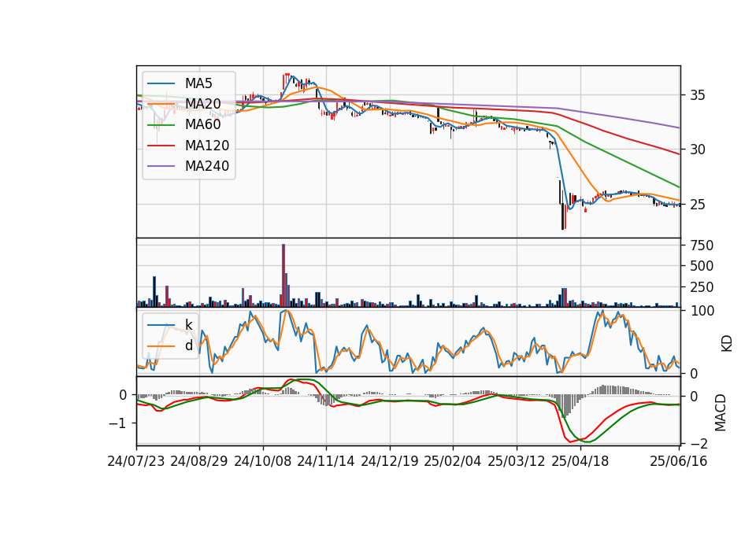Click the k legend entry in KD panel
Image resolution: width=756 pixels, height=543 pixels.
[x=188, y=325]
